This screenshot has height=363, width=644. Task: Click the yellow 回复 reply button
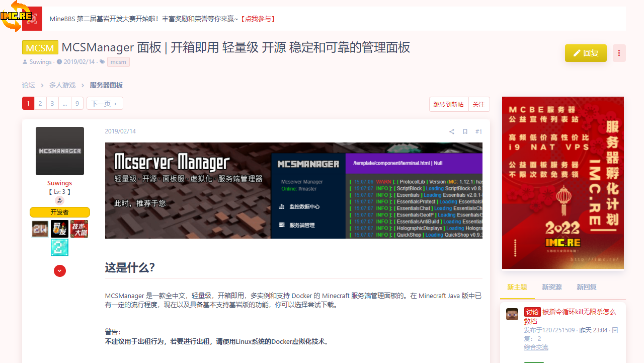586,53
